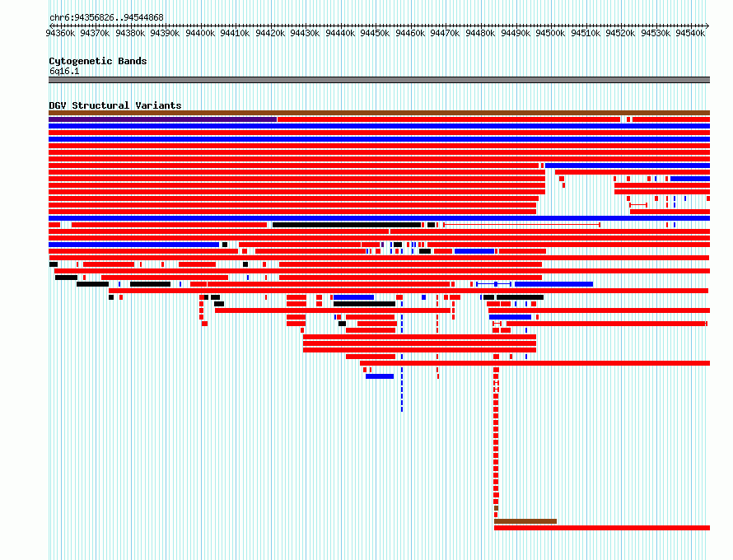Select the thin red line variant spanning 94470k–94514k
Viewport: 733px width, 560px height.
tap(521, 225)
